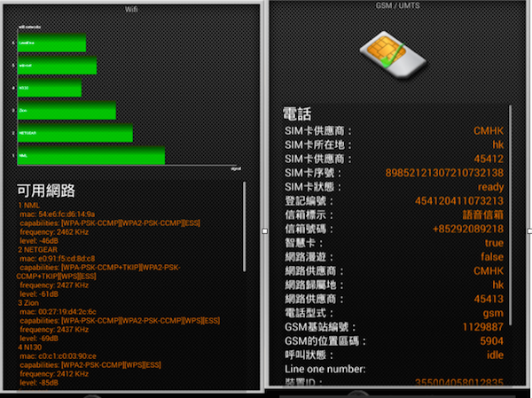Select N130 capabilities WPA2-PSK-CCMP line
The width and height of the screenshot is (532, 398).
click(x=90, y=364)
